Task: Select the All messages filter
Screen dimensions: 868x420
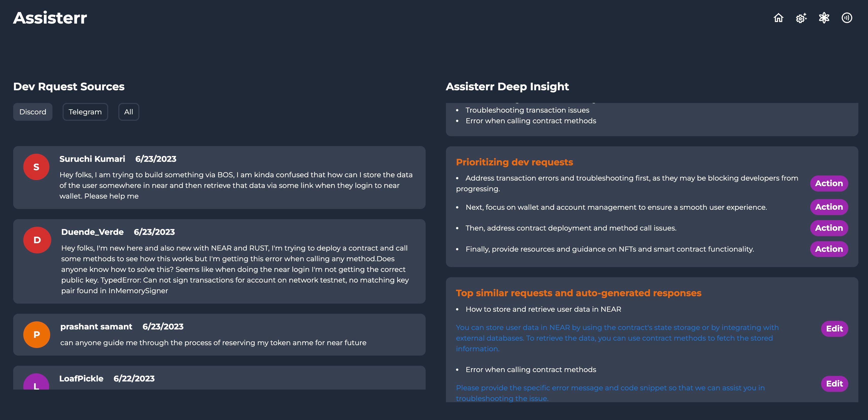Action: point(128,111)
